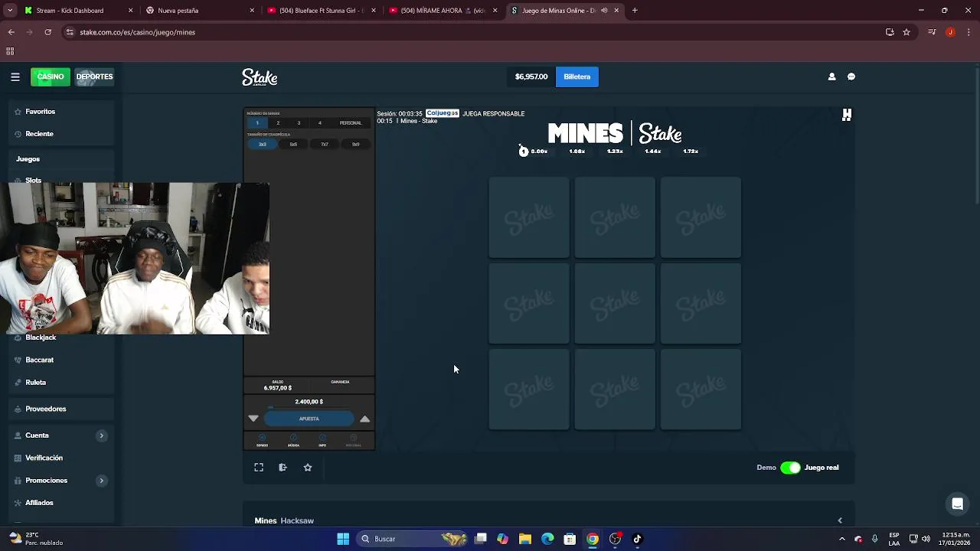Click the Chrome icon in taskbar

point(593,539)
